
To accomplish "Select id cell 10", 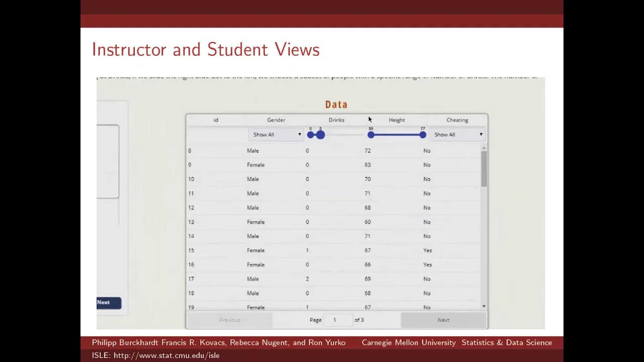I will 191,179.
